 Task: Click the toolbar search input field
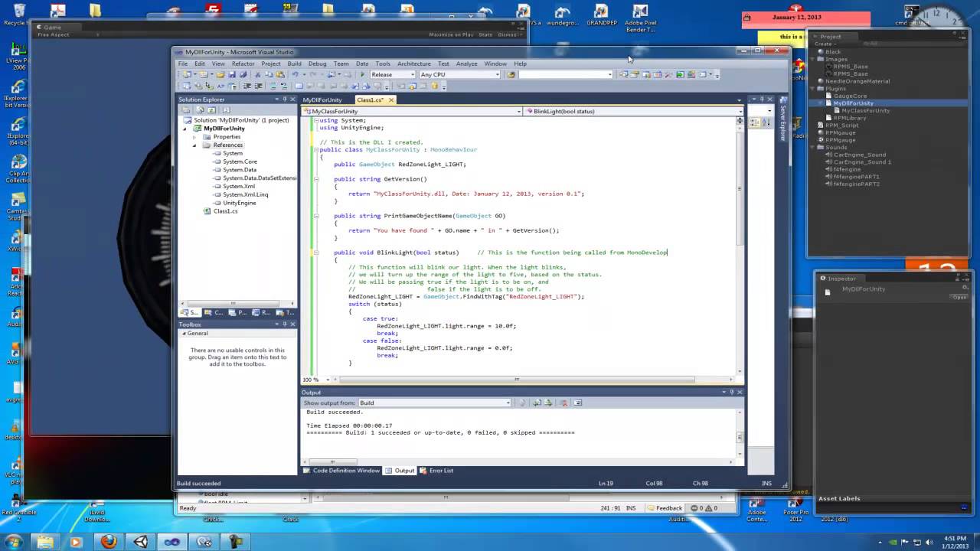(565, 74)
